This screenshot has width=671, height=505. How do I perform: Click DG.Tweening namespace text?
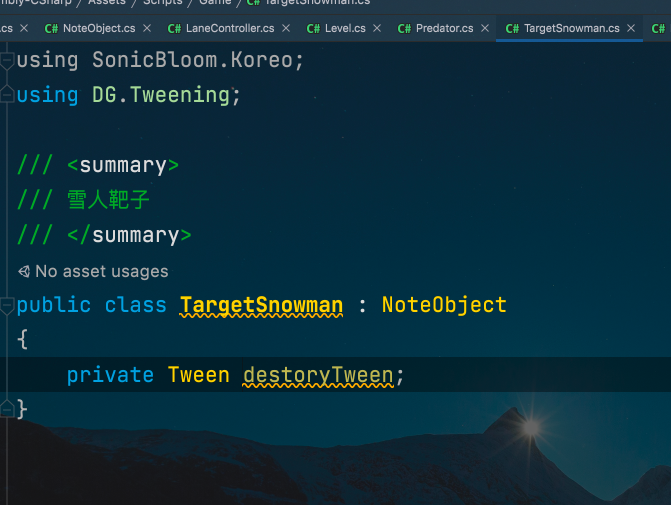tap(161, 95)
